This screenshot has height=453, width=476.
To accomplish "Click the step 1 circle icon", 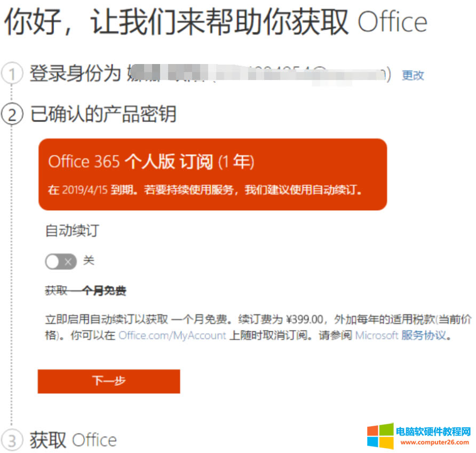I will click(12, 74).
